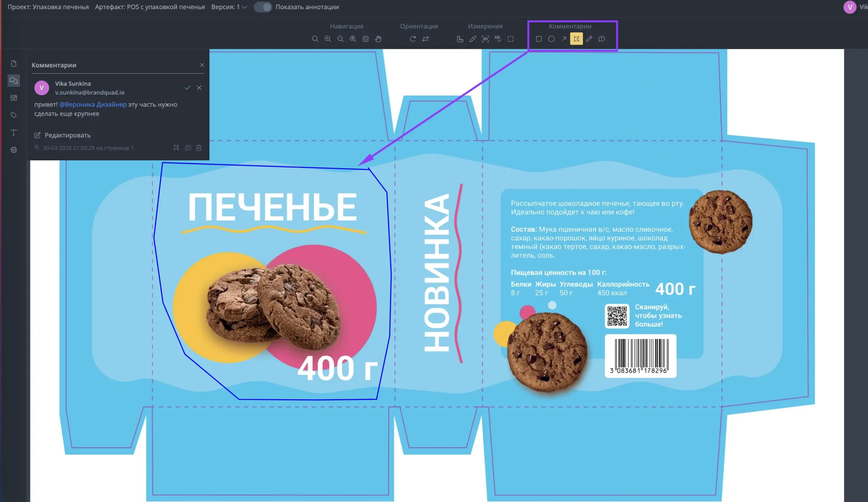This screenshot has width=868, height=502.
Task: Rotate the artboard via Ориентация rotate icon
Action: (412, 39)
